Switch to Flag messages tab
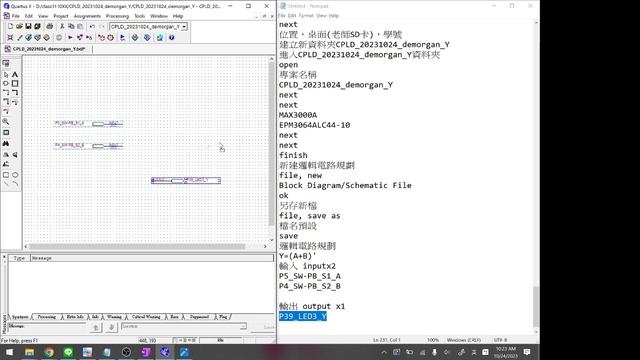 223,317
